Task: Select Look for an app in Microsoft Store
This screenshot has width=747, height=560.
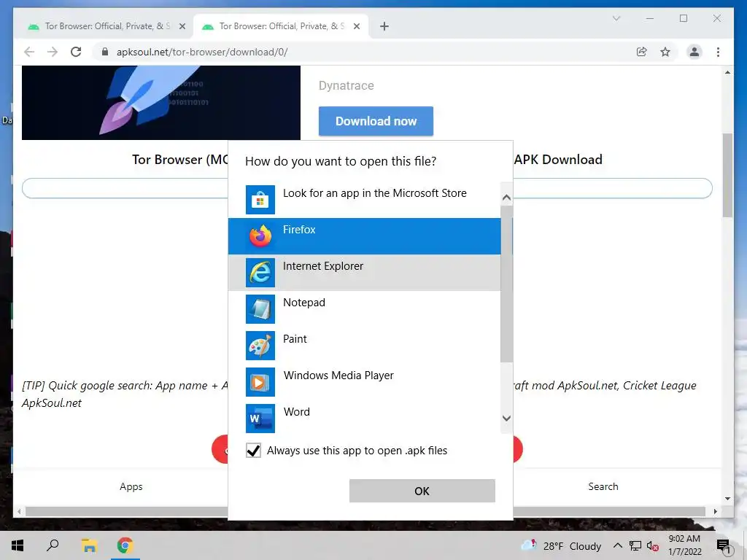Action: point(365,200)
